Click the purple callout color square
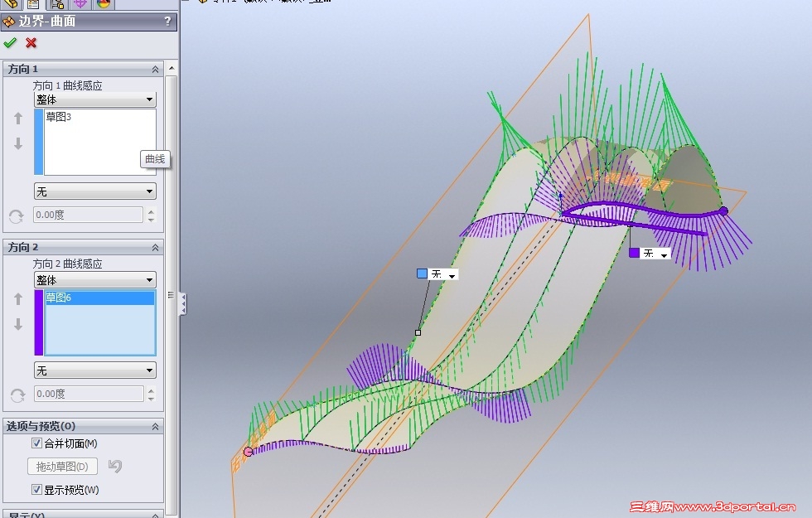 (x=634, y=253)
